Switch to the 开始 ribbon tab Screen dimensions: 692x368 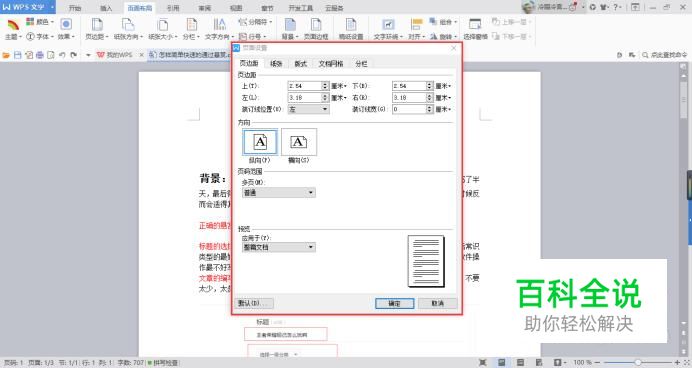coord(75,8)
